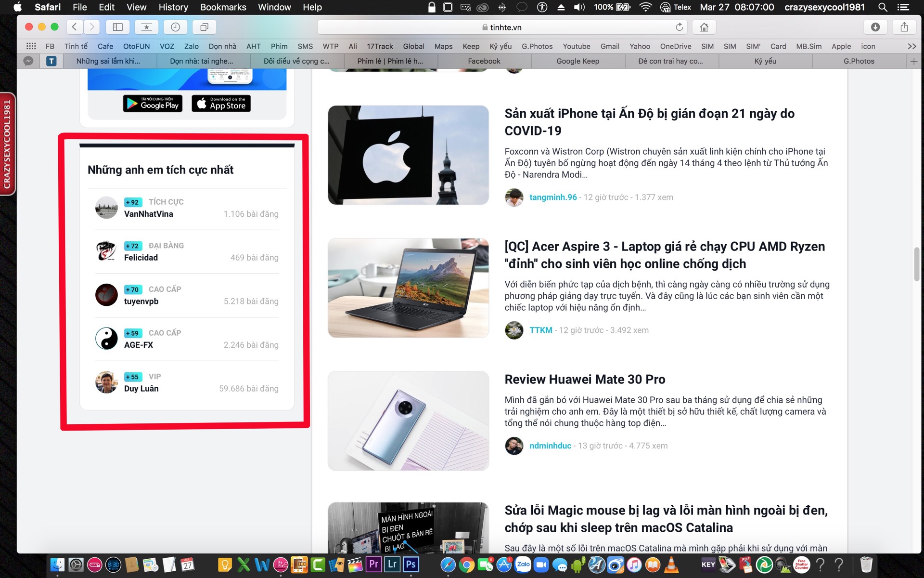Viewport: 924px width, 578px height.
Task: Open Felicidad's member profile
Action: pos(141,258)
